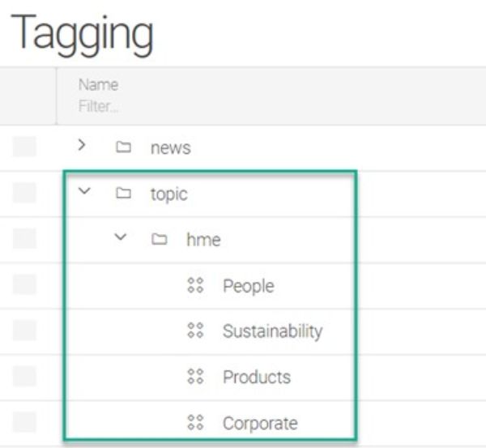Open the People tag
Screen dimensions: 486x448
pyautogui.click(x=249, y=286)
